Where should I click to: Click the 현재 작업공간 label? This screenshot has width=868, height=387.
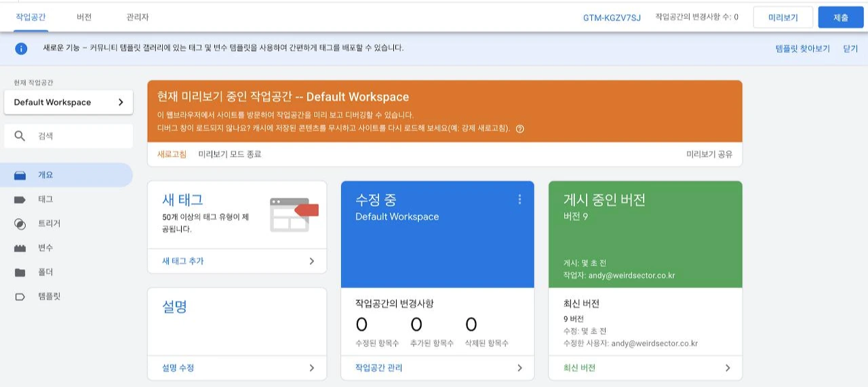pyautogui.click(x=33, y=83)
